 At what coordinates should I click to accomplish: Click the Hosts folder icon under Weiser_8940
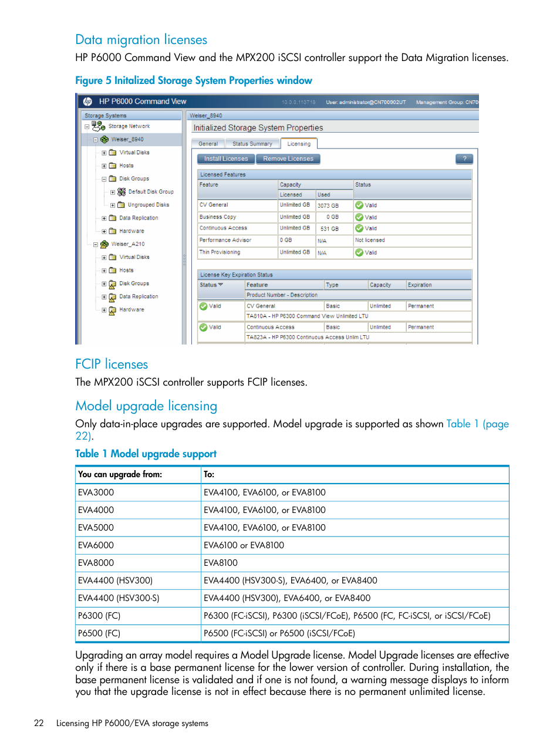(x=113, y=166)
